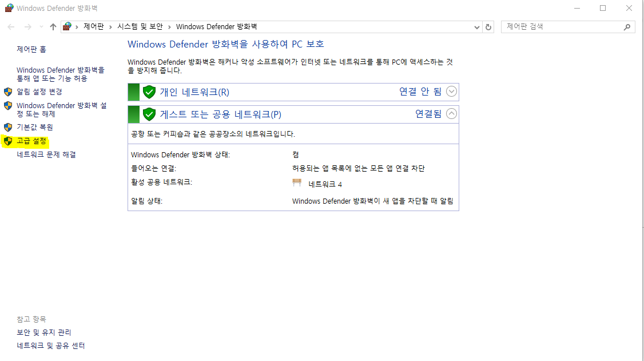This screenshot has height=361, width=644.
Task: Select 시스템 및 보안 breadcrumb
Action: coord(140,27)
